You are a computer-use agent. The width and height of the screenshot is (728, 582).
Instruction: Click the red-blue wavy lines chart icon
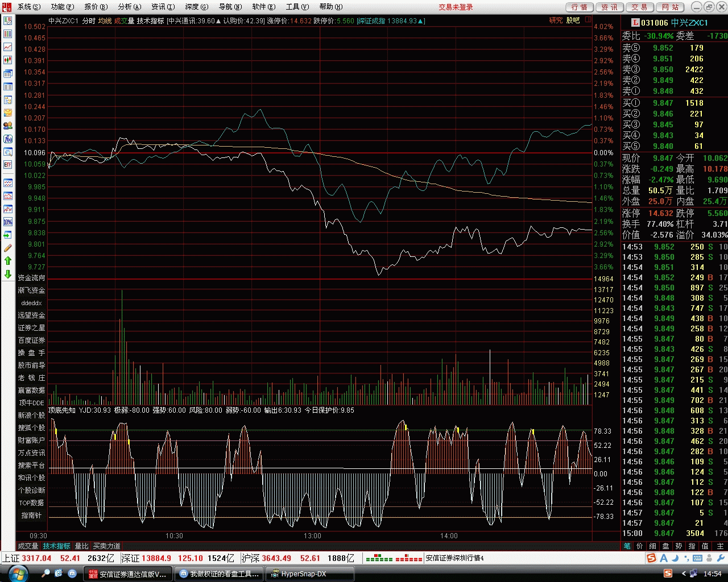coord(8,182)
